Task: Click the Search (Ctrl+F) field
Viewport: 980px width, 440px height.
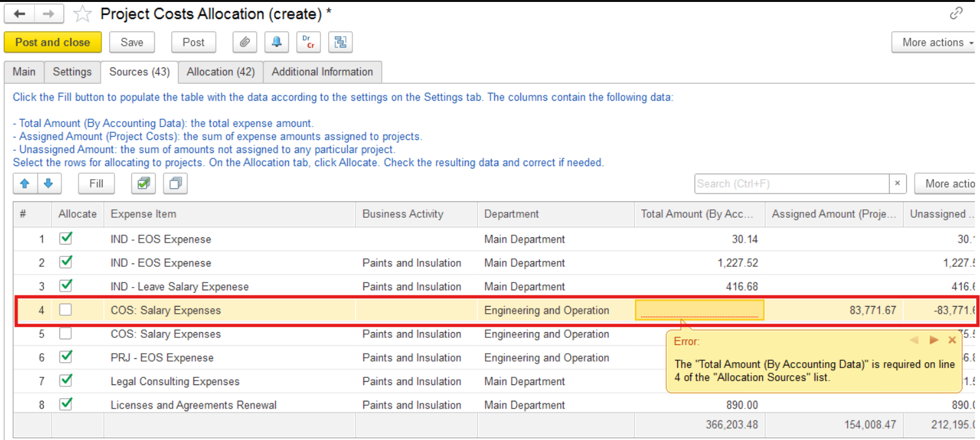Action: [x=791, y=184]
